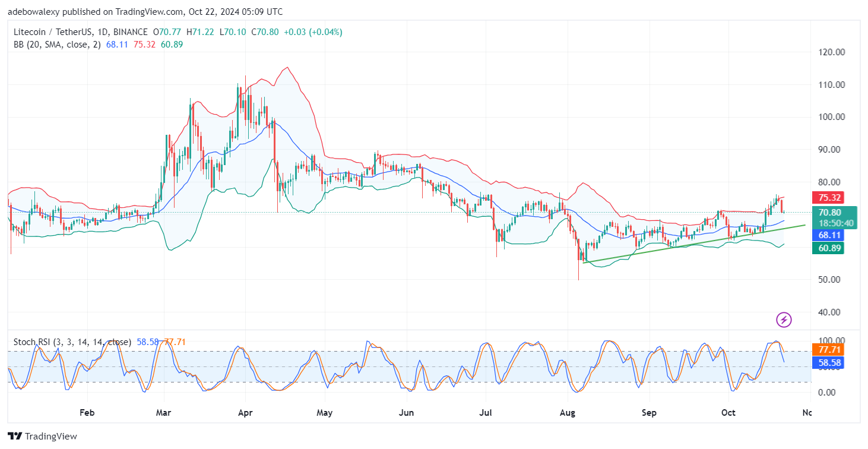Click the red 75.32 upper band price label
The width and height of the screenshot is (868, 449).
coord(829,197)
